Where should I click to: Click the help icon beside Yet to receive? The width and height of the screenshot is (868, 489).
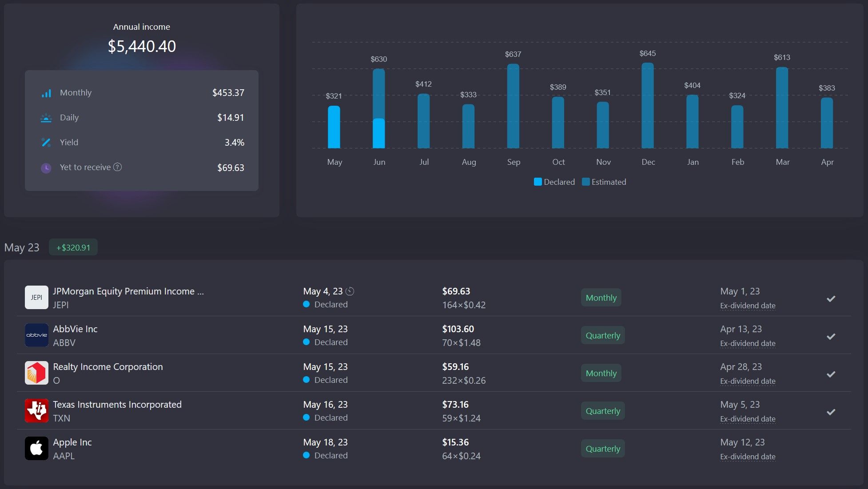point(117,167)
